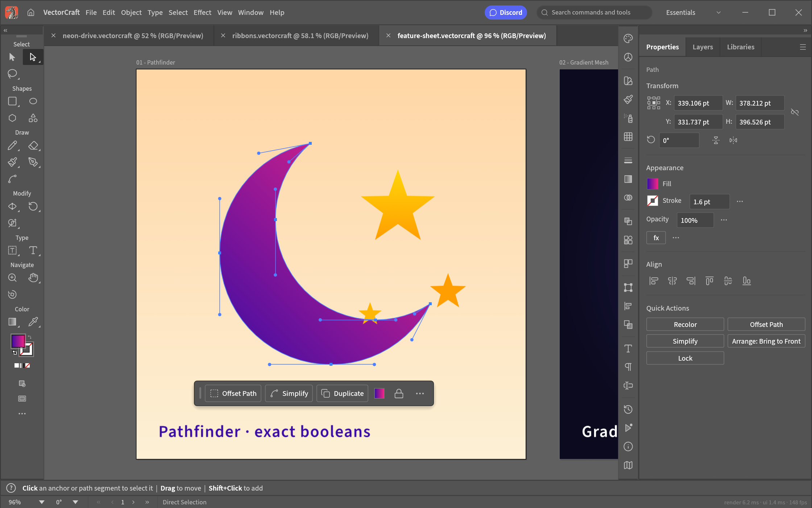812x508 pixels.
Task: Activate the Zoom tool
Action: tap(12, 278)
